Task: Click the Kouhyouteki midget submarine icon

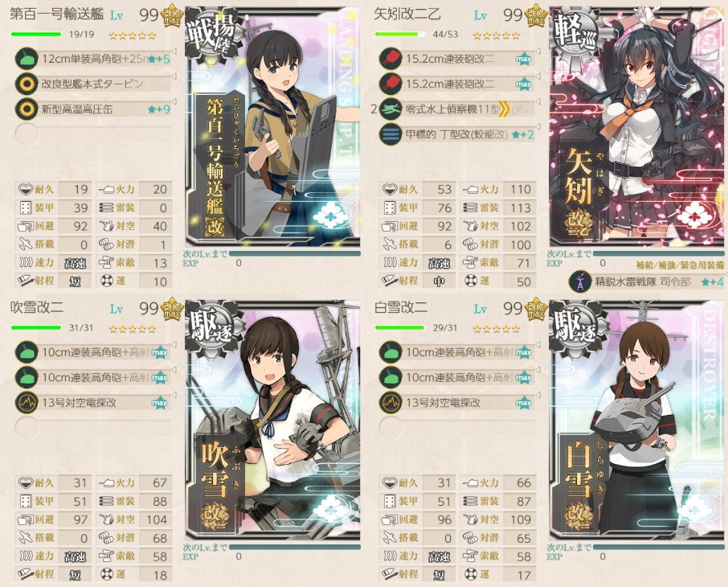Action: click(x=391, y=134)
